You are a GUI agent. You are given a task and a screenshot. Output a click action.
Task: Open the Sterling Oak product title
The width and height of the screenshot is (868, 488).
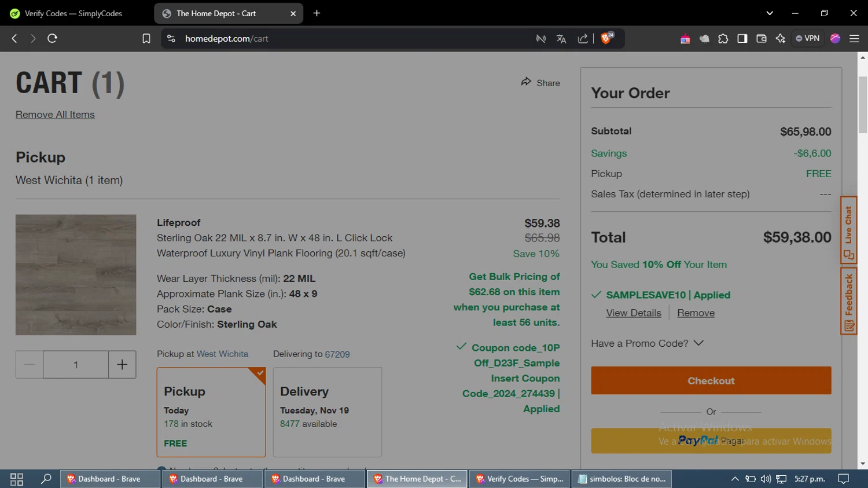point(281,245)
